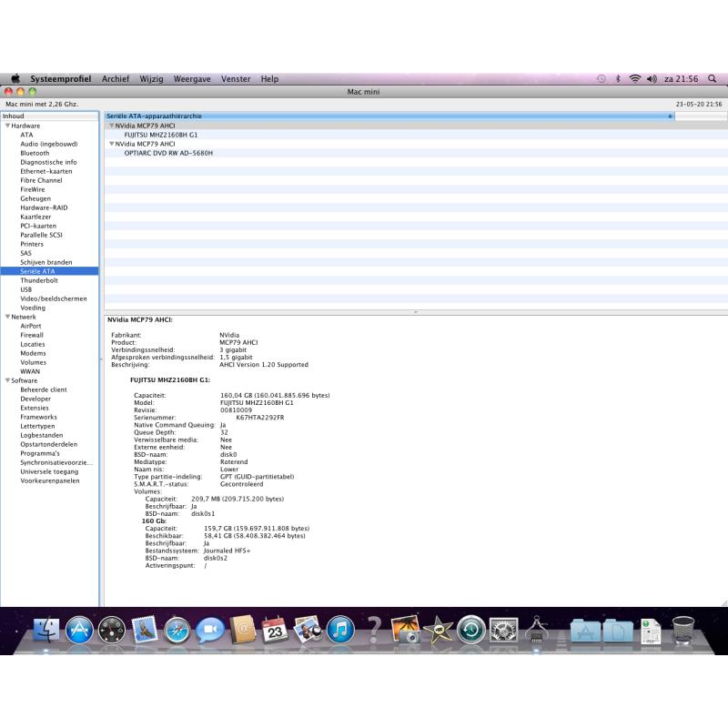Click the Bluetooth menu bar icon
The width and height of the screenshot is (728, 728).
618,78
